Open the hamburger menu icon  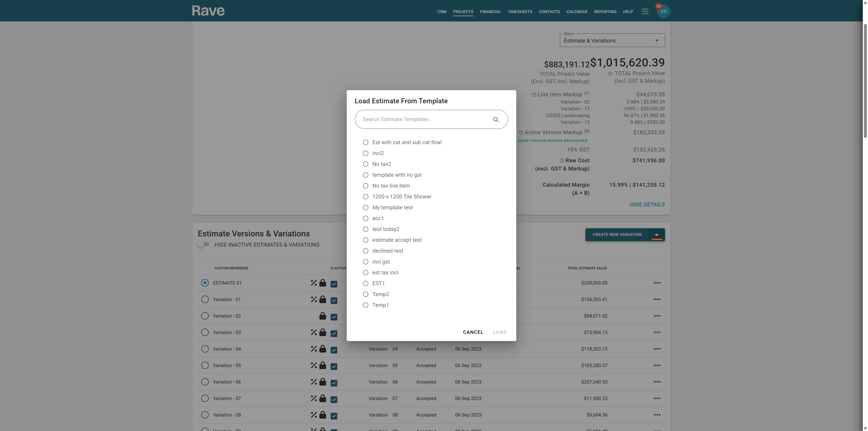(645, 12)
